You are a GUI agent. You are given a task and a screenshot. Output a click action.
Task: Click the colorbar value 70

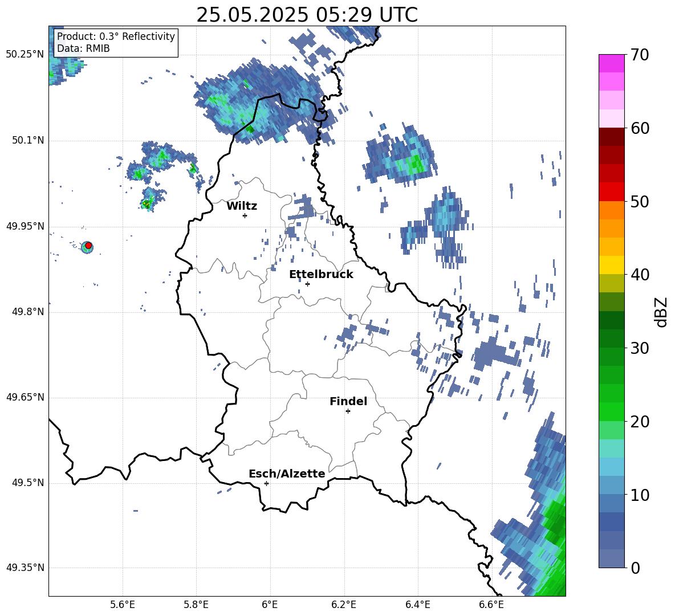coord(640,55)
